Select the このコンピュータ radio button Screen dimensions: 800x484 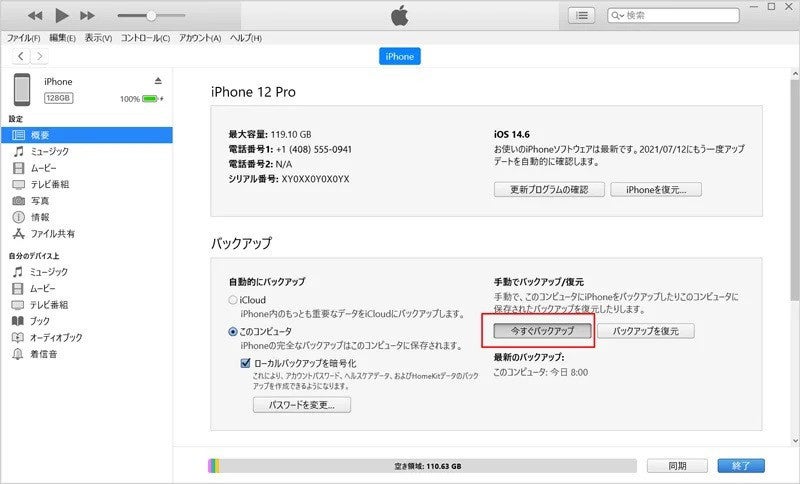pyautogui.click(x=233, y=332)
